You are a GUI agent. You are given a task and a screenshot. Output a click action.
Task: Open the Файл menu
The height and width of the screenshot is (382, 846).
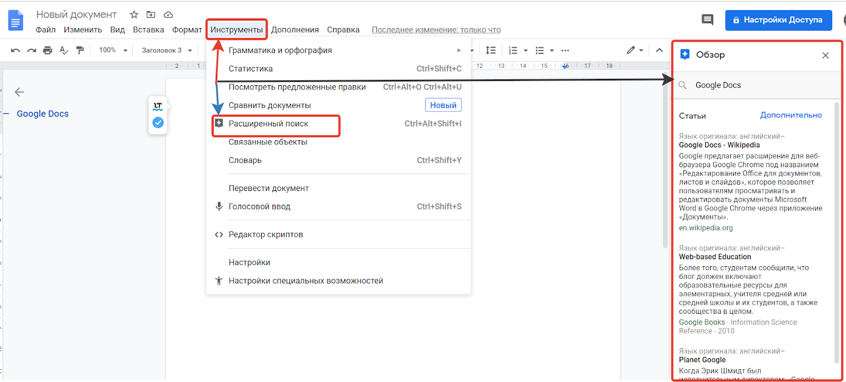(x=46, y=30)
